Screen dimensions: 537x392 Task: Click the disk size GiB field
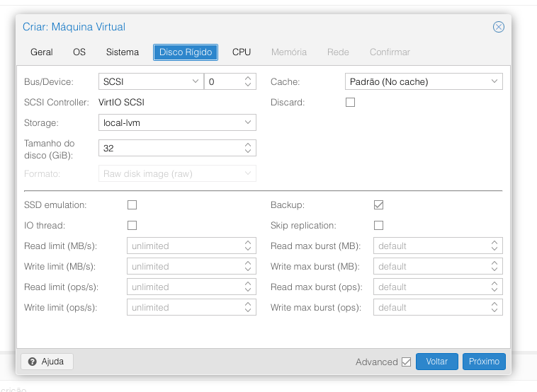click(170, 149)
